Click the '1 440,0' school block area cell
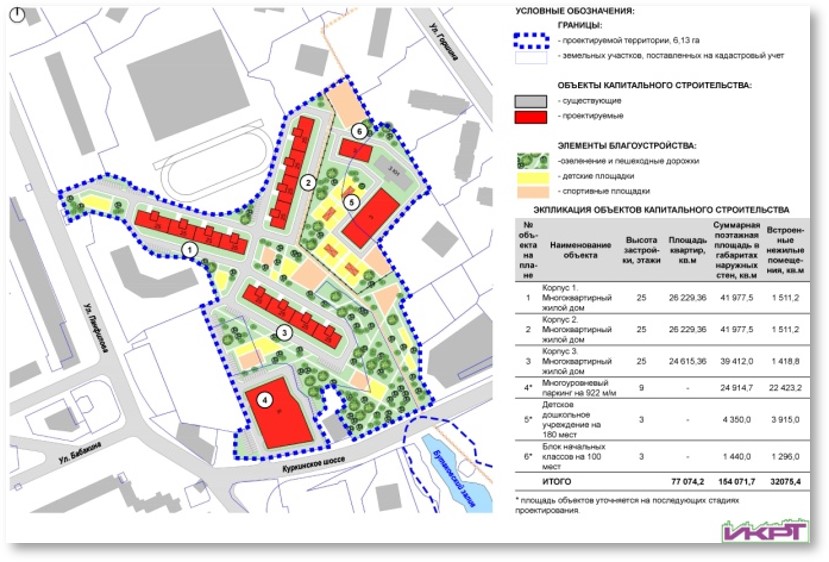Screen dimensions: 829x562 point(736,457)
